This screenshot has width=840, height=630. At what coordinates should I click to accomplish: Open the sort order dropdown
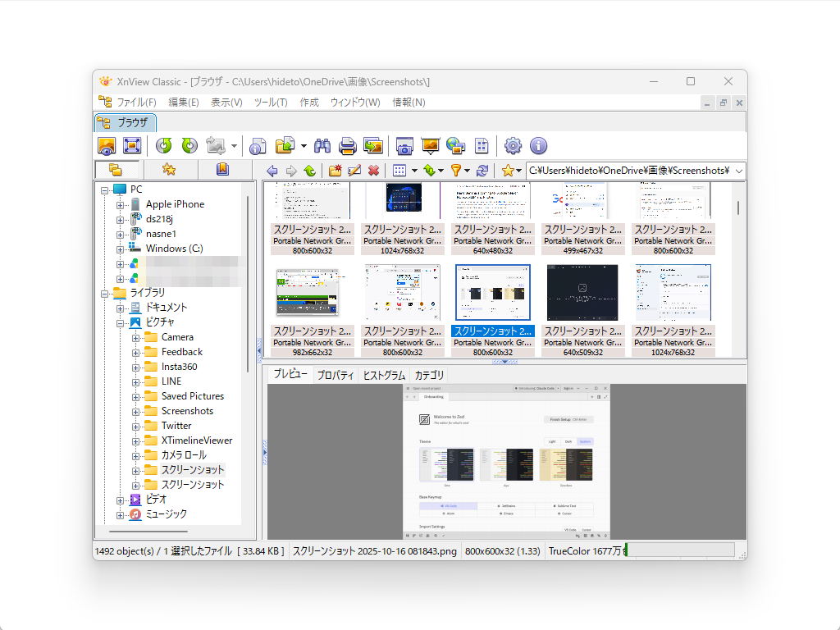pos(441,171)
